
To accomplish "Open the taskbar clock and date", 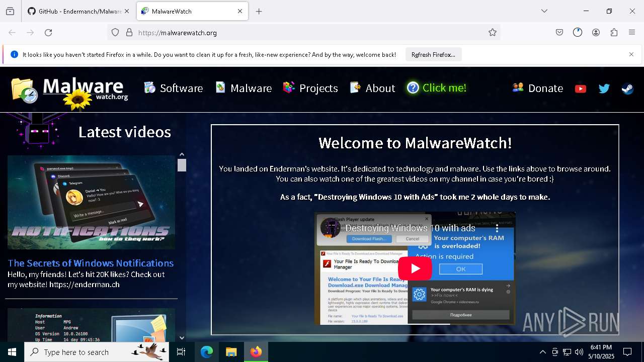I will click(601, 352).
